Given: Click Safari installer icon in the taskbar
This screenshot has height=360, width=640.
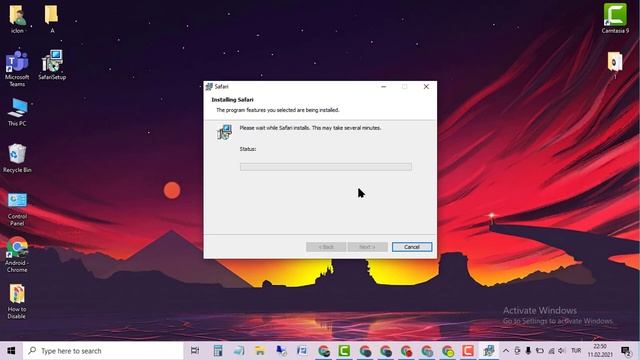Looking at the screenshot, I should pyautogui.click(x=489, y=351).
